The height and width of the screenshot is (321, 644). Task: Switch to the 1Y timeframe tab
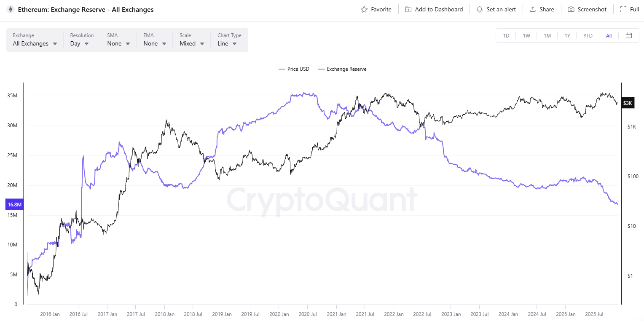tap(567, 35)
